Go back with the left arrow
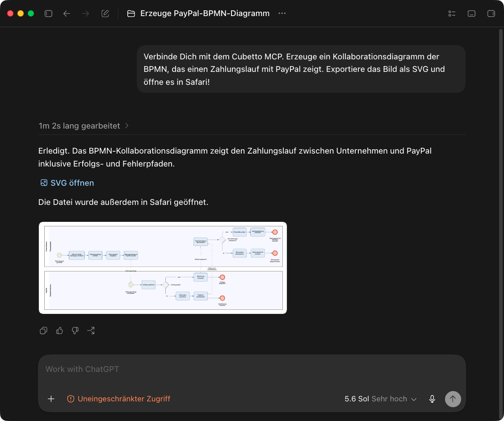Screen dimensions: 504x421 point(67,13)
